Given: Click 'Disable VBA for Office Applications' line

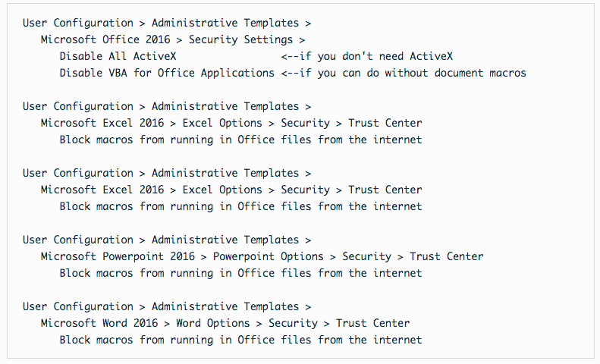Looking at the screenshot, I should click(167, 73).
